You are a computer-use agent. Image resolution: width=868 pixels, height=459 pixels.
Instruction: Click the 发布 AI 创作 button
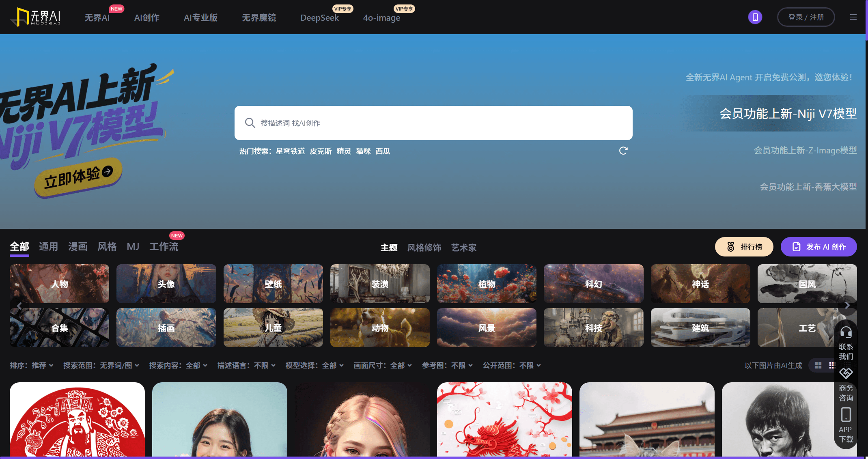pyautogui.click(x=819, y=246)
